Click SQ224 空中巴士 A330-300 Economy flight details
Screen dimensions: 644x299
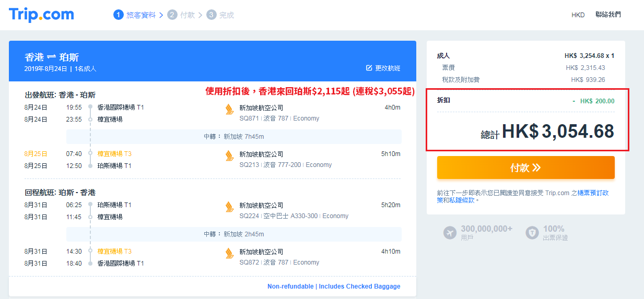tap(294, 216)
